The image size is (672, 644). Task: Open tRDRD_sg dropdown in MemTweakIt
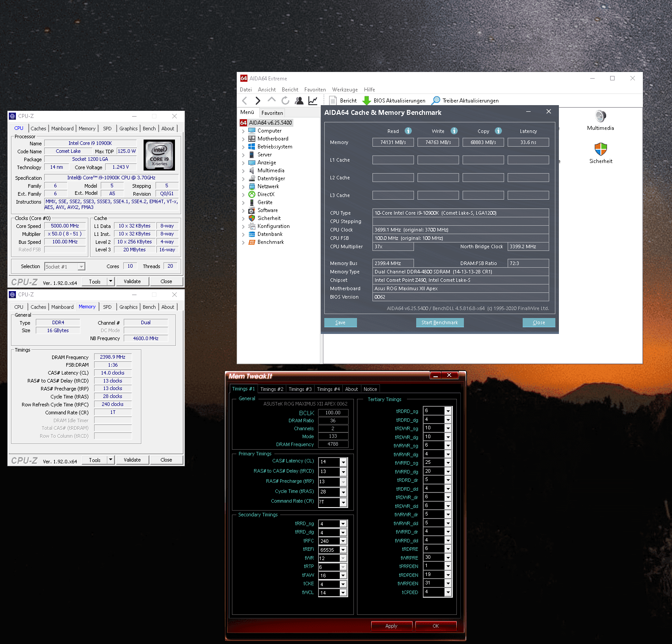[448, 411]
